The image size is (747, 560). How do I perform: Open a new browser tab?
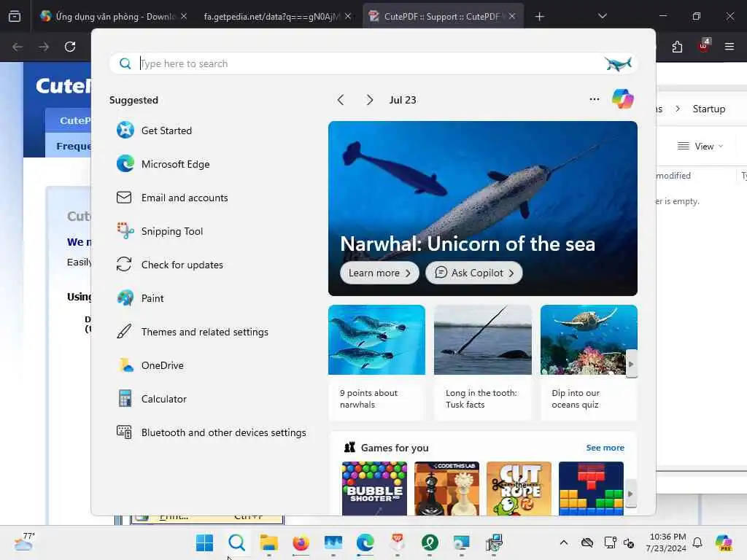click(x=539, y=17)
